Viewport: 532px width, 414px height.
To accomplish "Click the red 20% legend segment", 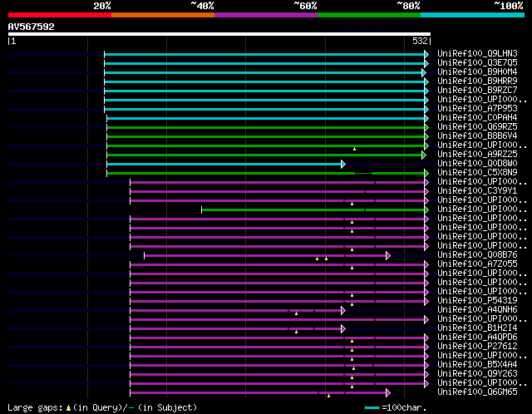I will click(60, 15).
